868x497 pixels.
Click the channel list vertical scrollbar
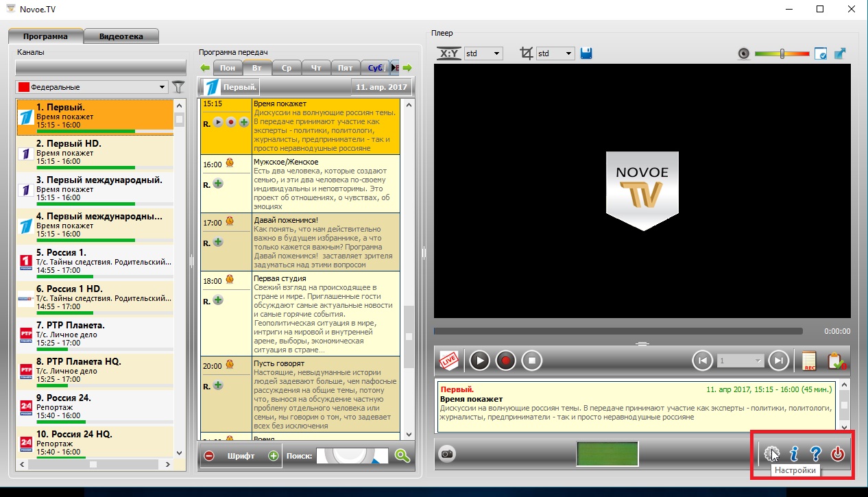pyautogui.click(x=180, y=278)
